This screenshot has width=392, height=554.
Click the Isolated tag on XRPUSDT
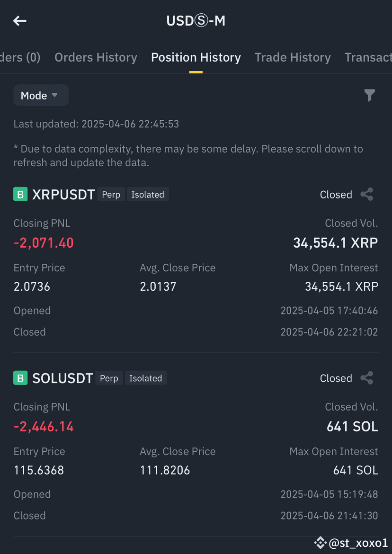(148, 194)
